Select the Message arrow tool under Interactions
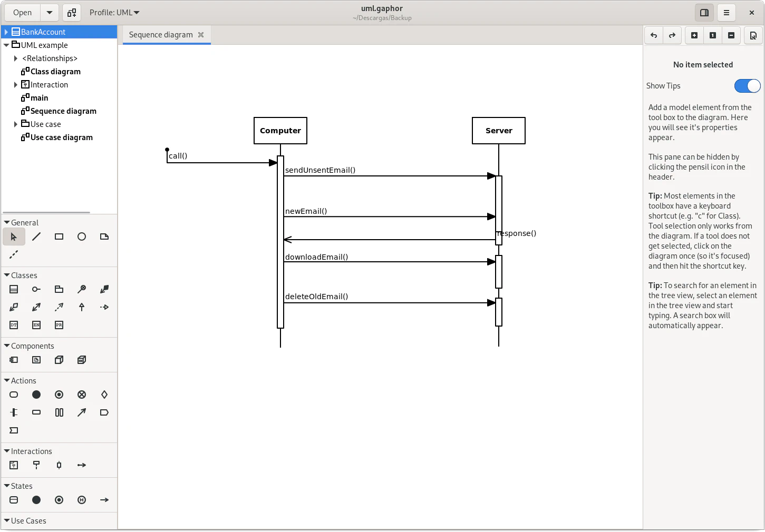Image resolution: width=765 pixels, height=532 pixels. 82,465
